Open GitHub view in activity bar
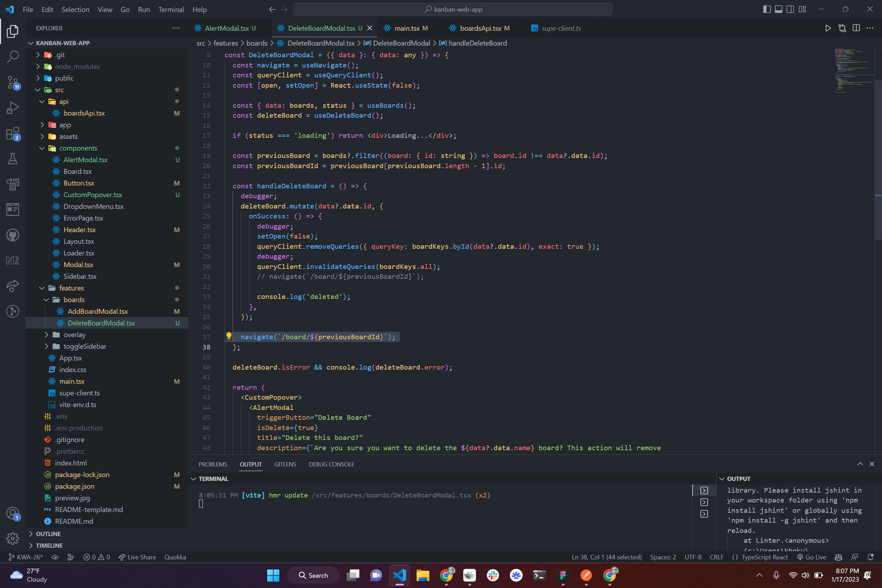 coord(13,235)
